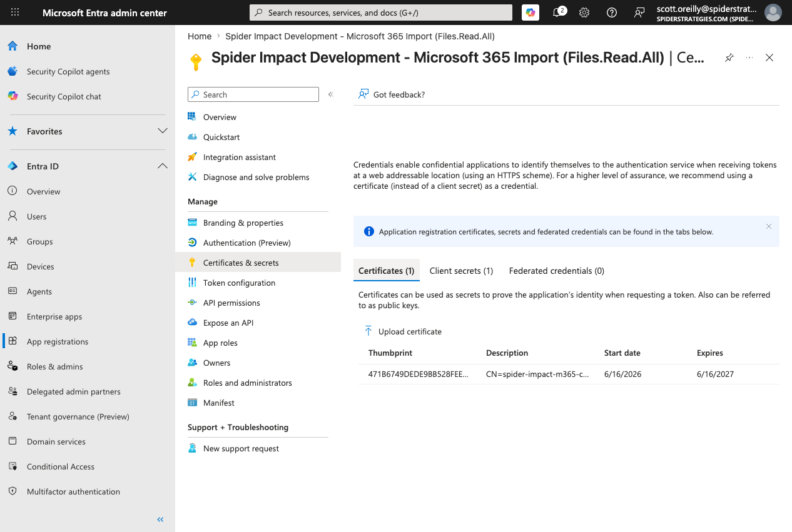Focus the resource menu Search box
The width and height of the screenshot is (792, 532).
coord(253,94)
